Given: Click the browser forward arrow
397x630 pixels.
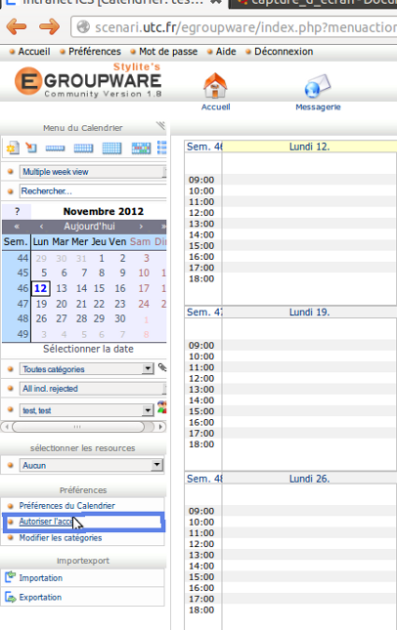Looking at the screenshot, I should tap(49, 27).
